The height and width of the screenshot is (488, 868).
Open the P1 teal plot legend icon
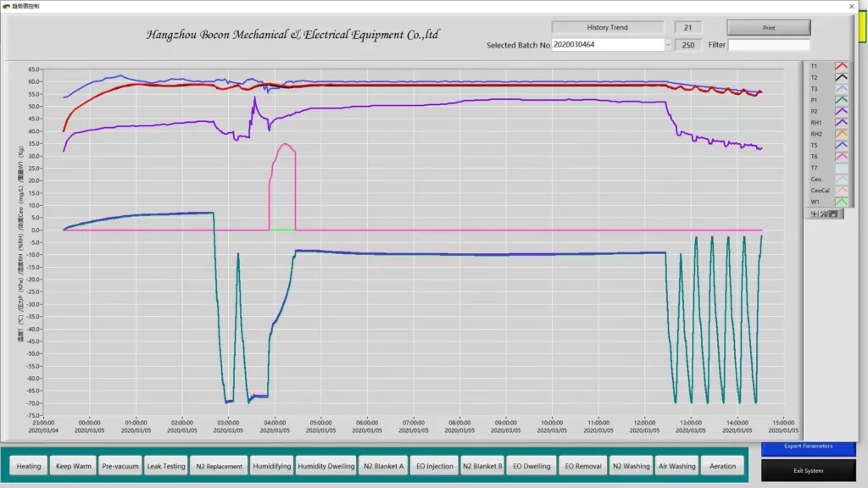[841, 100]
